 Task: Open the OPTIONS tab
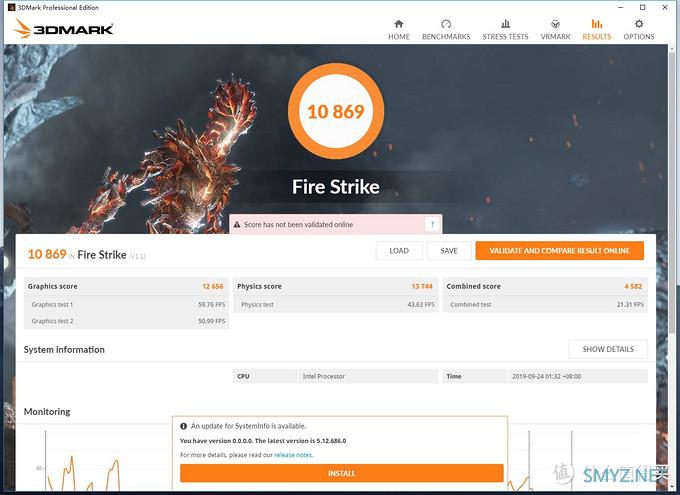coord(639,30)
